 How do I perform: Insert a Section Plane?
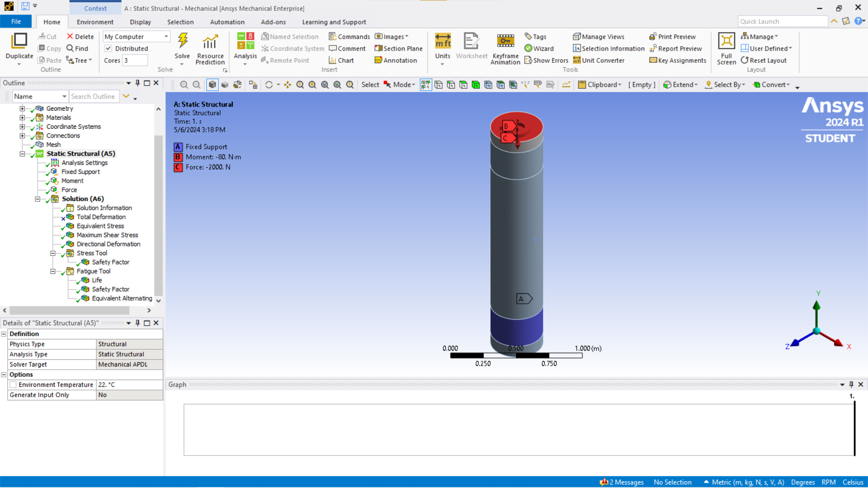point(398,48)
